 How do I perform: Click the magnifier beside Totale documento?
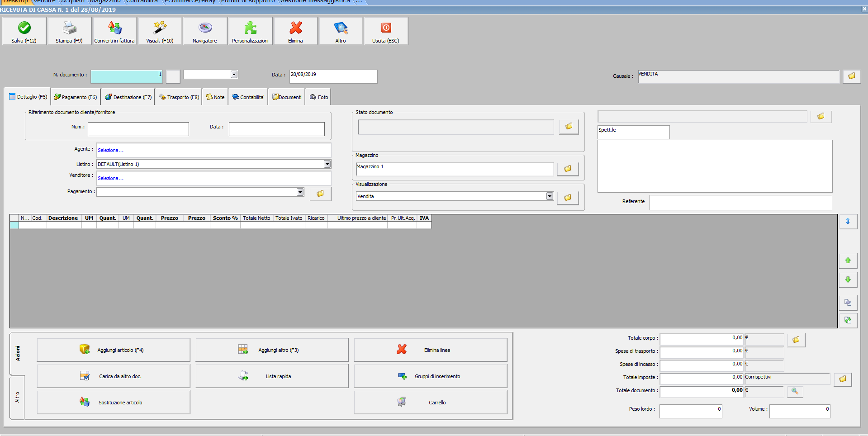click(x=795, y=392)
